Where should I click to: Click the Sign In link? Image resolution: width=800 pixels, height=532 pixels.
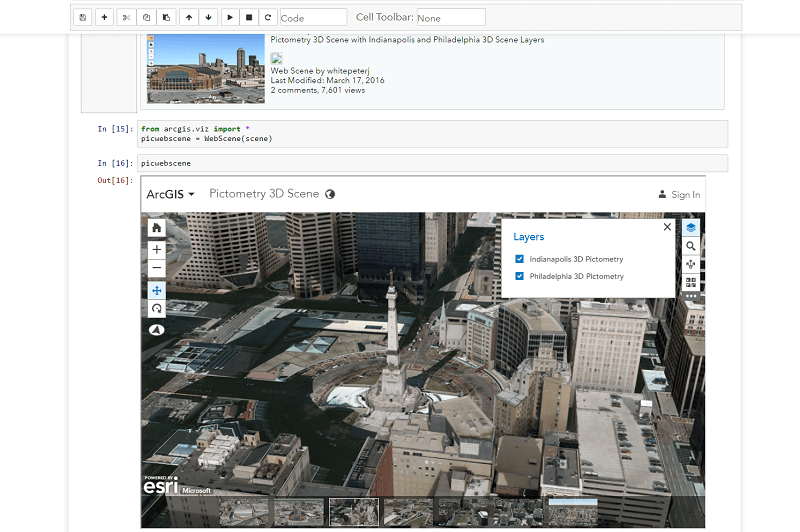point(679,195)
